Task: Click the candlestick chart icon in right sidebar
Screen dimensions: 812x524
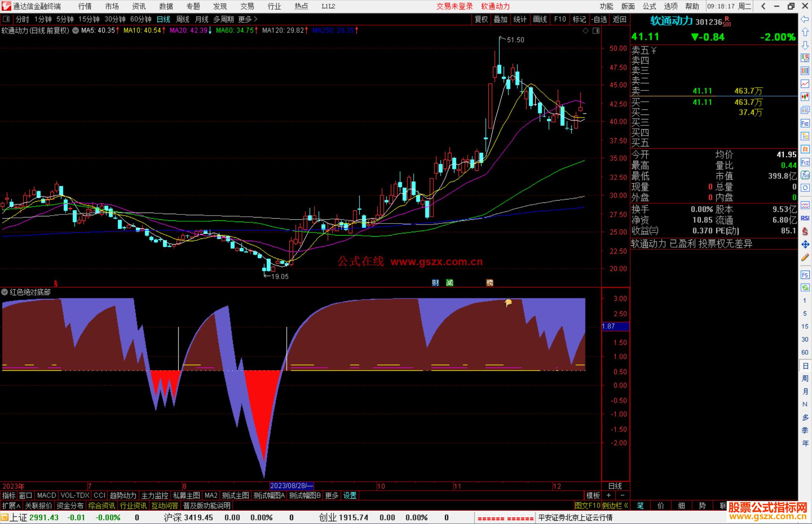Action: [805, 97]
